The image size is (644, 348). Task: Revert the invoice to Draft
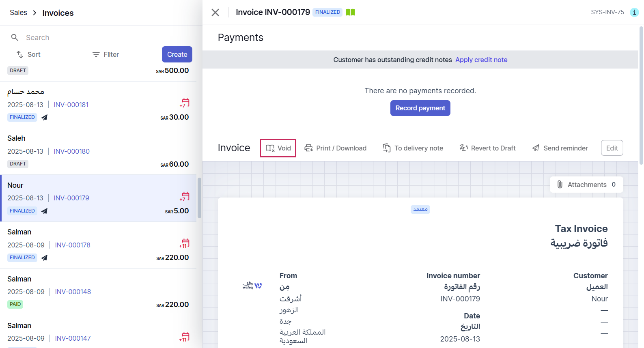(487, 148)
